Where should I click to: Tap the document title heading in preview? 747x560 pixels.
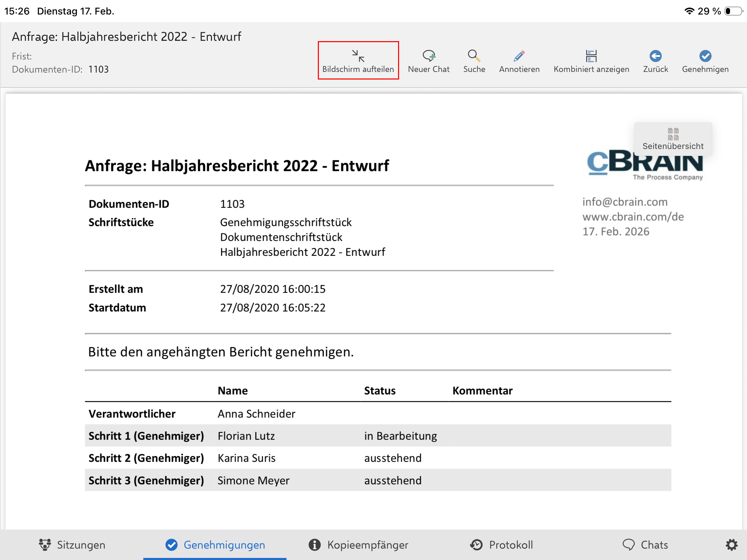[x=237, y=166]
